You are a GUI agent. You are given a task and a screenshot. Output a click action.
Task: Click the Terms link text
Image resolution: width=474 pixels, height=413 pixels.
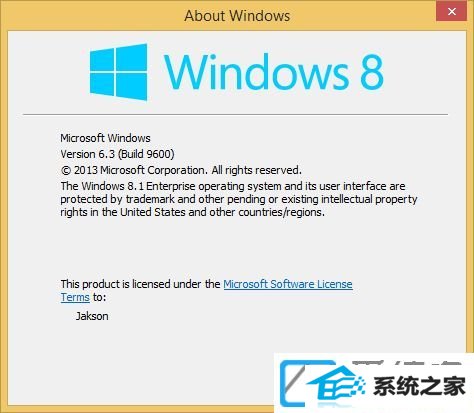point(75,297)
